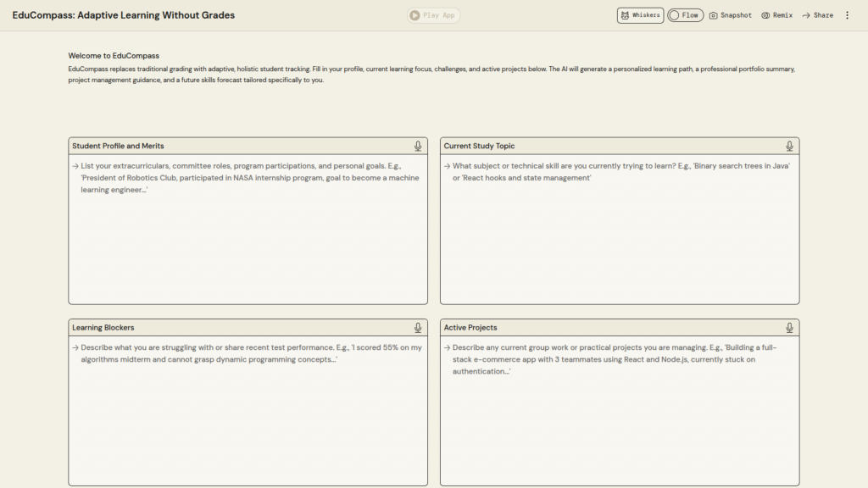Click the Share arrow icon
868x488 pixels.
click(806, 15)
